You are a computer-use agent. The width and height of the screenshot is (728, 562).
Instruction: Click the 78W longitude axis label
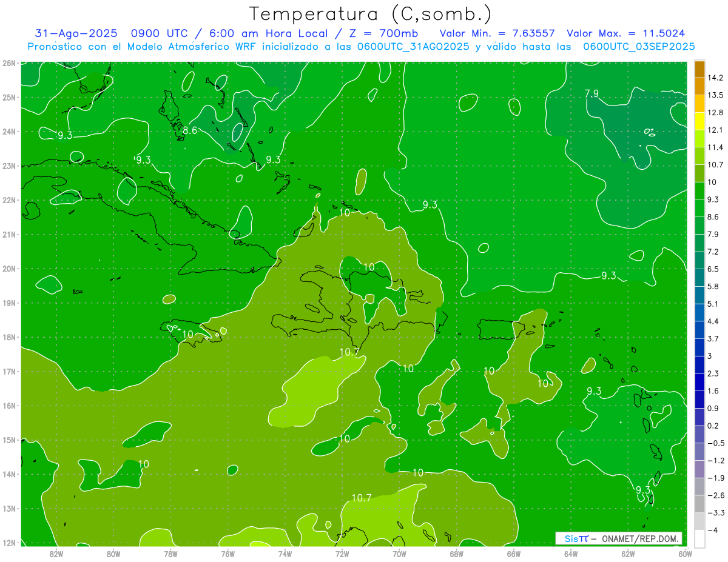[170, 554]
